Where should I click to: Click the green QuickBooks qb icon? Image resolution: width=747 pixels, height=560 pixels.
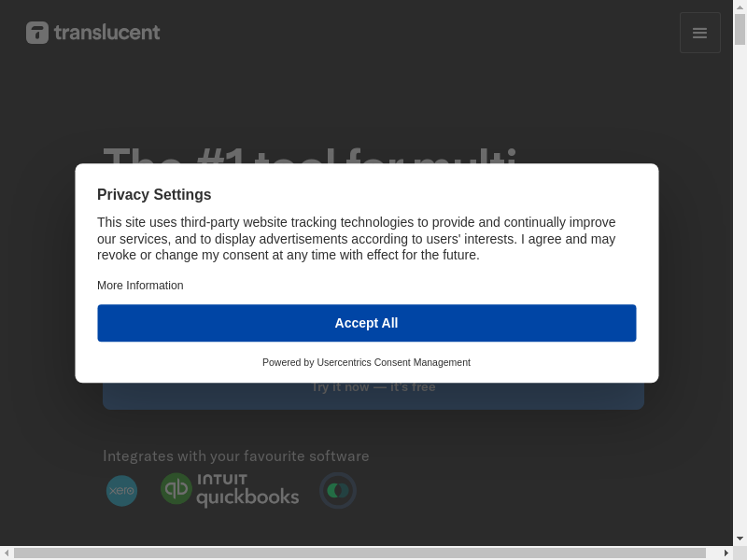coord(176,489)
